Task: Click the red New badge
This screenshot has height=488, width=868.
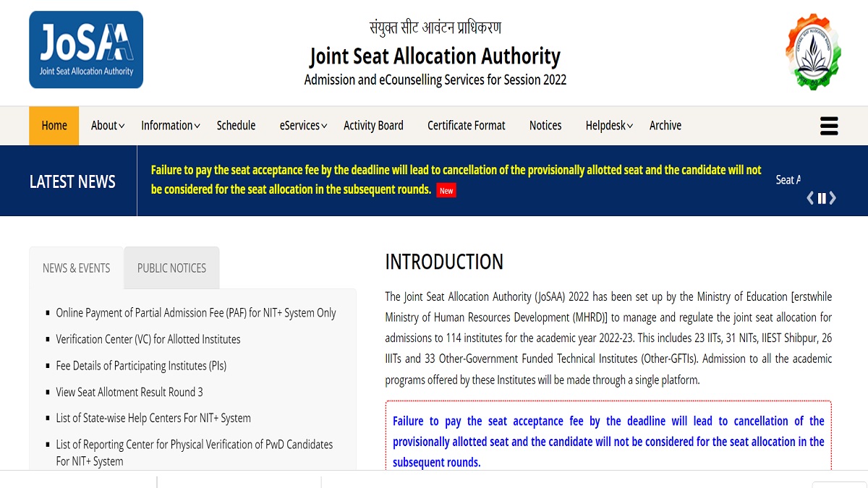Action: point(446,191)
